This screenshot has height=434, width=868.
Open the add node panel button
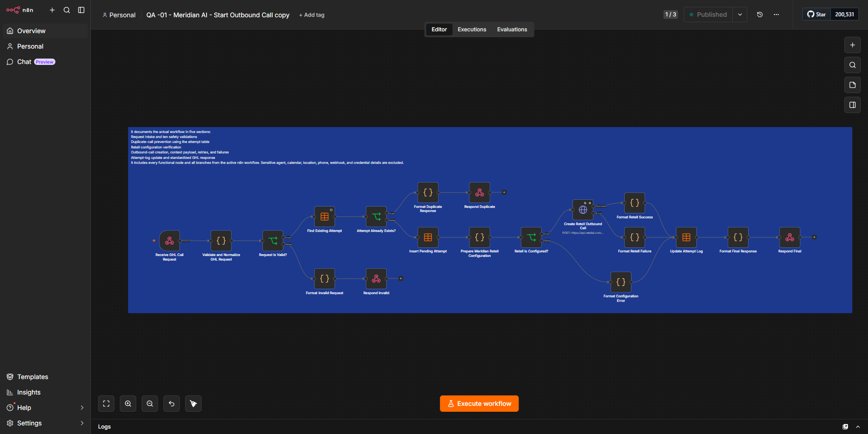(x=853, y=45)
